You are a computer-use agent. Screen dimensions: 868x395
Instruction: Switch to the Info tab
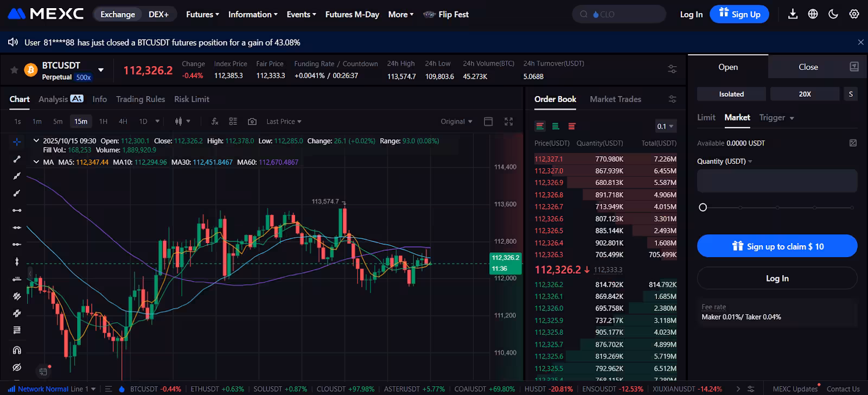tap(99, 99)
